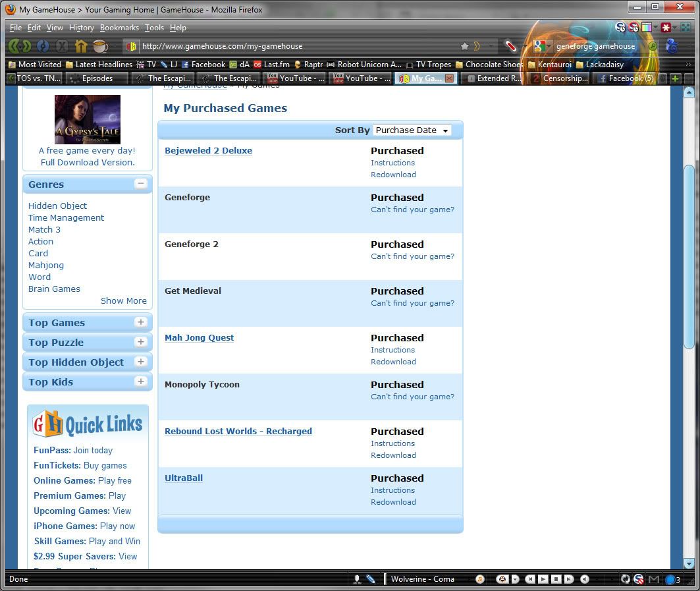Collapse the Genres panel
The image size is (700, 591).
point(141,184)
